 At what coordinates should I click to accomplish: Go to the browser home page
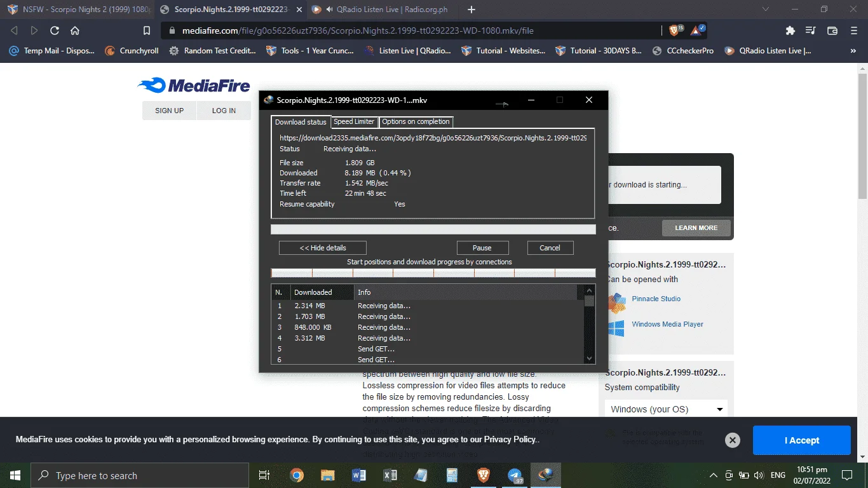point(75,30)
